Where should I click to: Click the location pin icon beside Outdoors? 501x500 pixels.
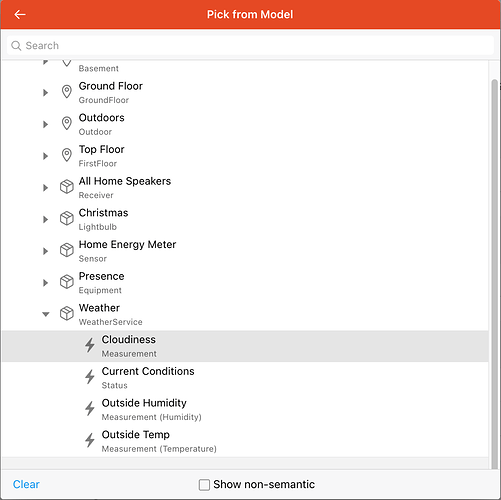click(x=67, y=123)
